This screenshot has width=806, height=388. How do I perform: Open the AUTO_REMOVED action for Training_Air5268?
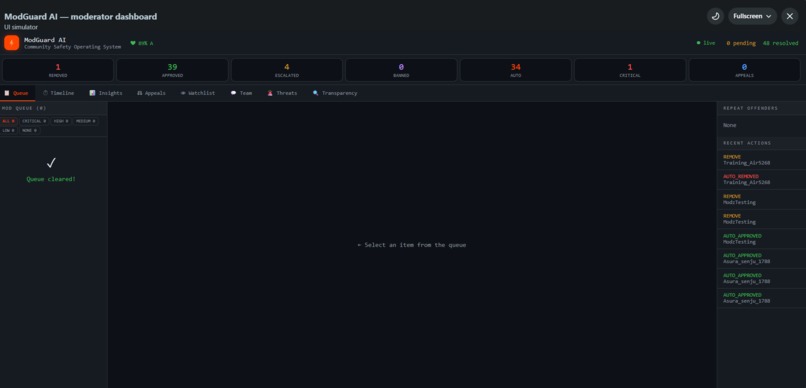tap(761, 179)
